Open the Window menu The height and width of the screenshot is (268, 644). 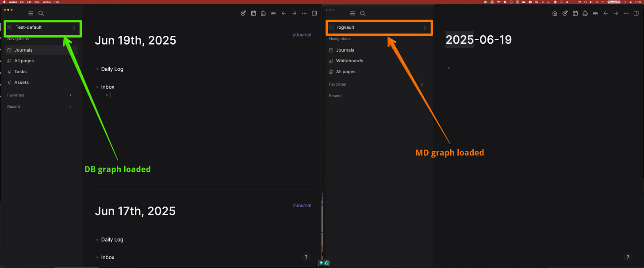click(47, 2)
